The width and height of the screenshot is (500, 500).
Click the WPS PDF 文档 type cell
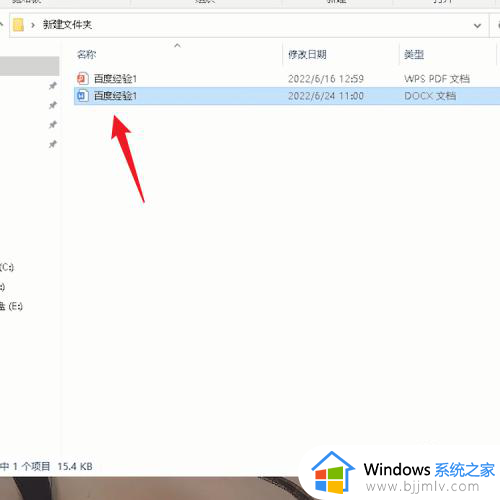(x=437, y=79)
